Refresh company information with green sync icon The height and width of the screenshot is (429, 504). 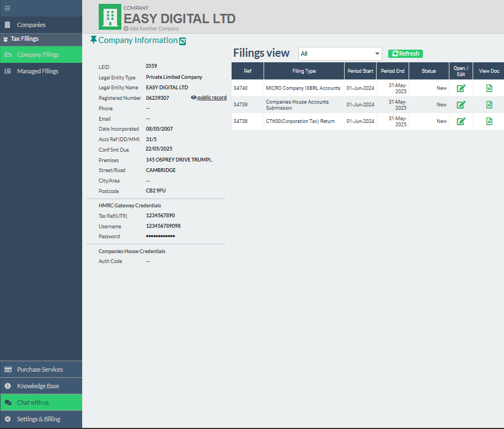point(183,41)
